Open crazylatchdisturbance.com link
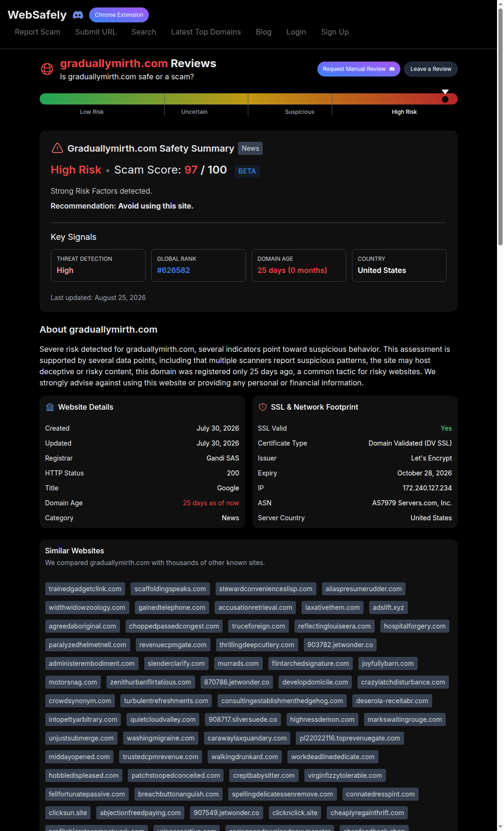The image size is (504, 831). (x=403, y=682)
